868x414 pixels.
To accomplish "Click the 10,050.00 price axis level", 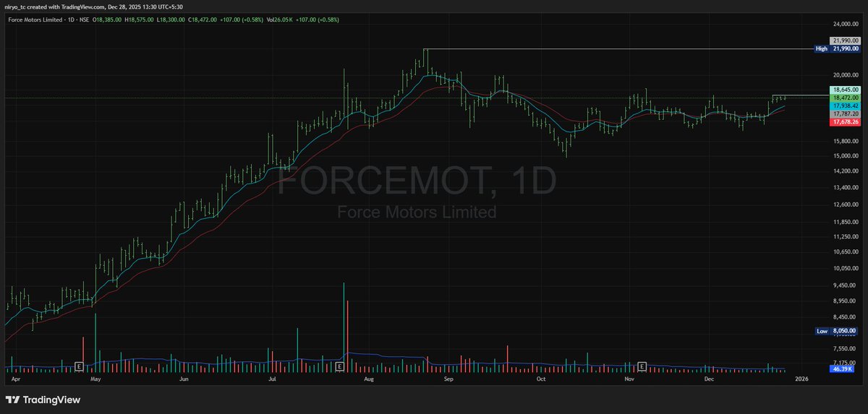I will 846,268.
